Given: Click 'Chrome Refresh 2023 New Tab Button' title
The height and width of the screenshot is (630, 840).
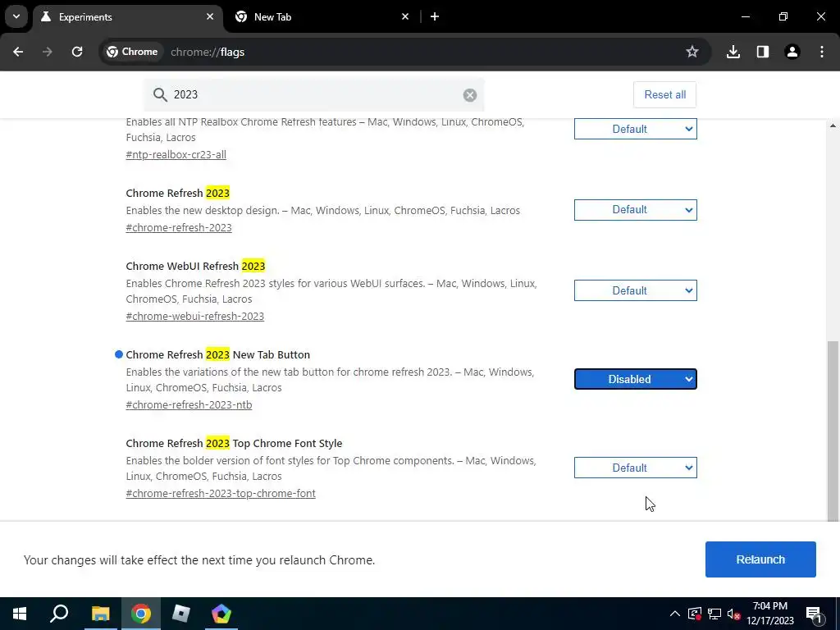Looking at the screenshot, I should pos(218,354).
